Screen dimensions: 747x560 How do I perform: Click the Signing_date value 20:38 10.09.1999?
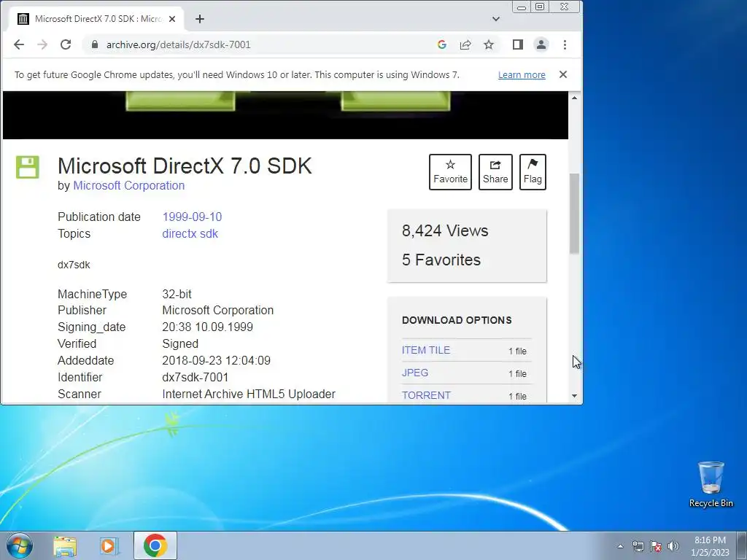(207, 327)
